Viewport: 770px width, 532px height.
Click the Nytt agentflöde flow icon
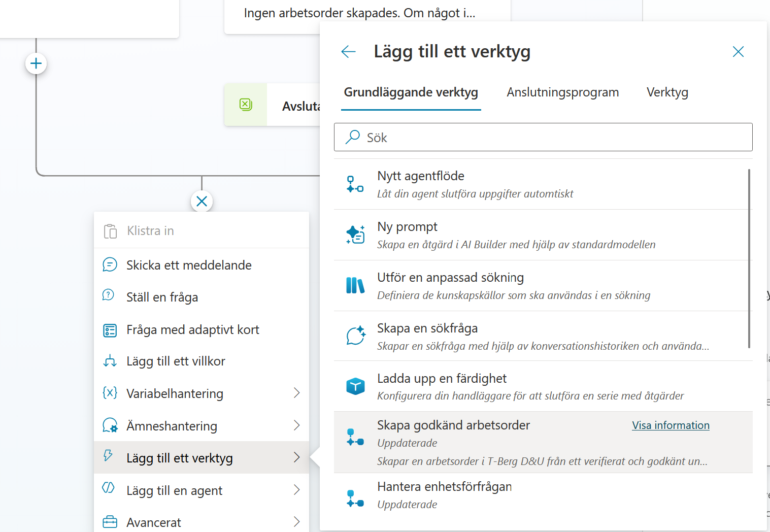[x=355, y=184]
